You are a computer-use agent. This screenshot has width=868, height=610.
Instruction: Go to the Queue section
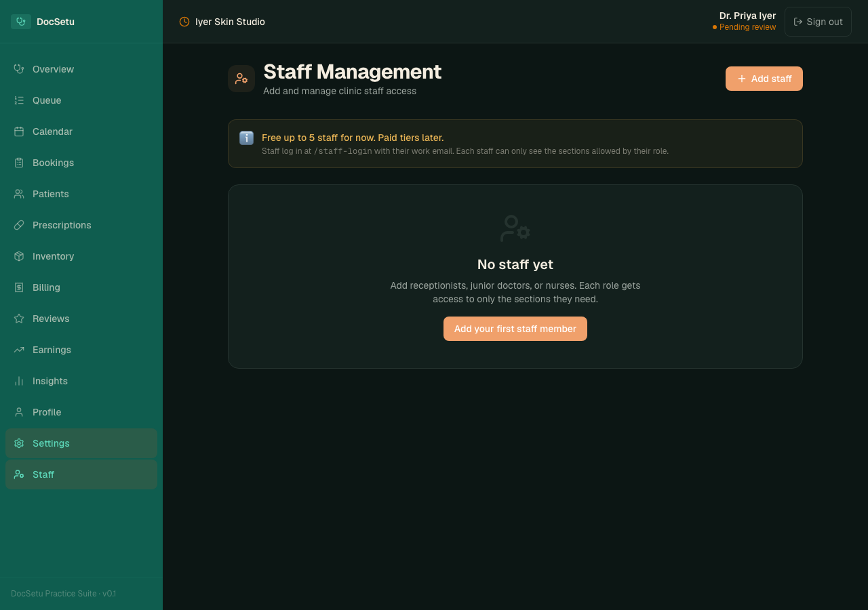81,100
